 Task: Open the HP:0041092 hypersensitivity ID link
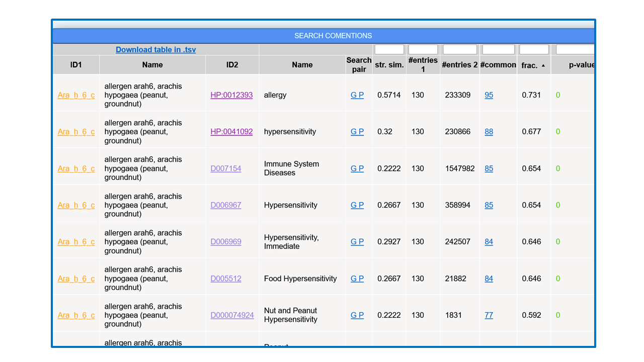tap(231, 132)
